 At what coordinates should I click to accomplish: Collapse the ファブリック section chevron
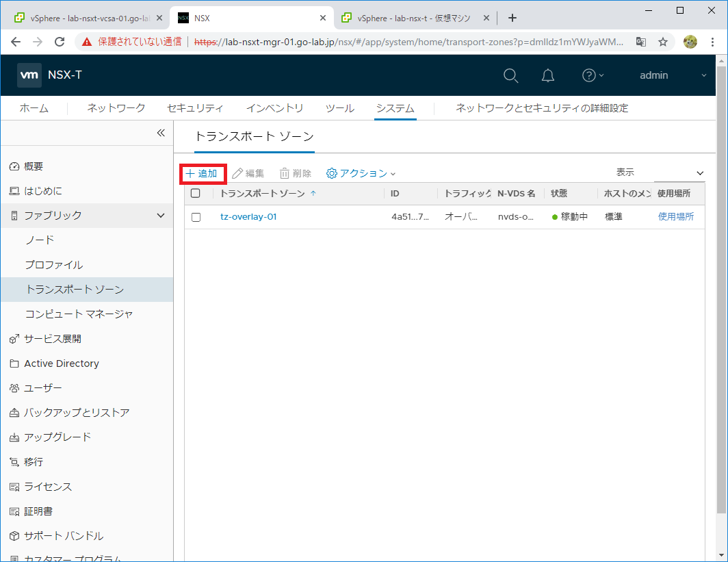tap(161, 216)
